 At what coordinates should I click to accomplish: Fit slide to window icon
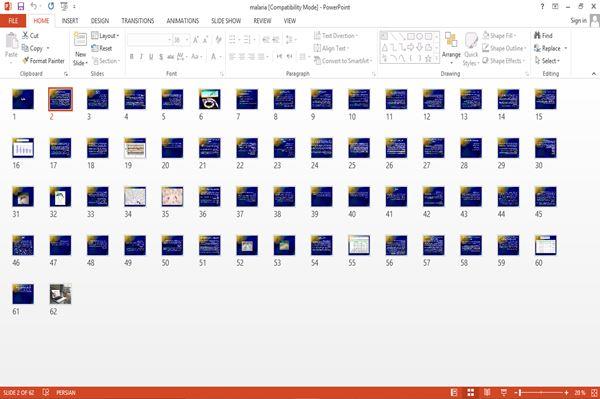pos(594,392)
